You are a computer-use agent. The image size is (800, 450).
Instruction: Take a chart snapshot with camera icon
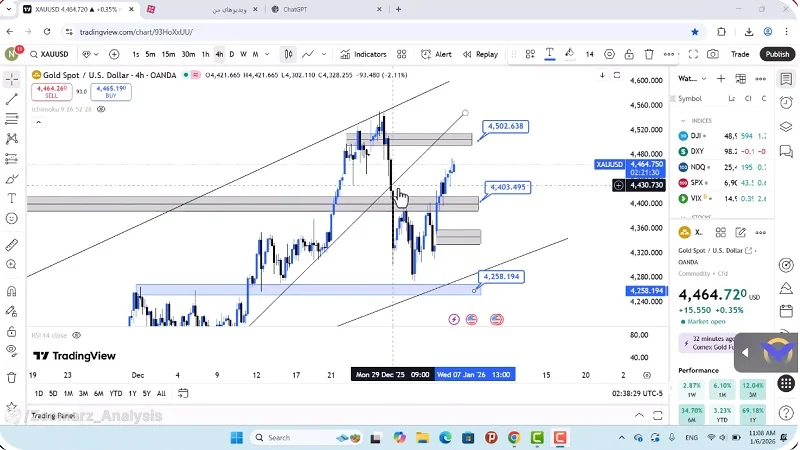pos(713,54)
